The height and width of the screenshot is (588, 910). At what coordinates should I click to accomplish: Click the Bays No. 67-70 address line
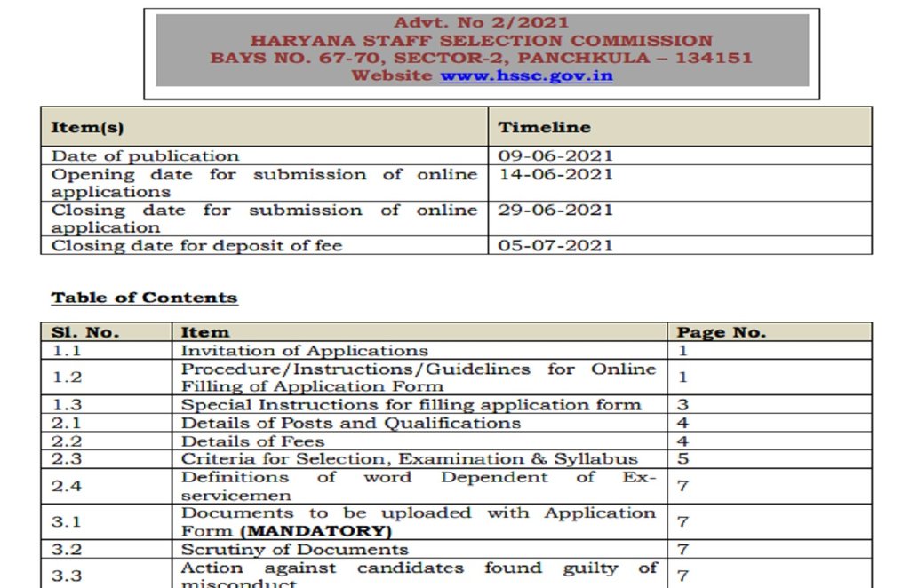pos(481,58)
